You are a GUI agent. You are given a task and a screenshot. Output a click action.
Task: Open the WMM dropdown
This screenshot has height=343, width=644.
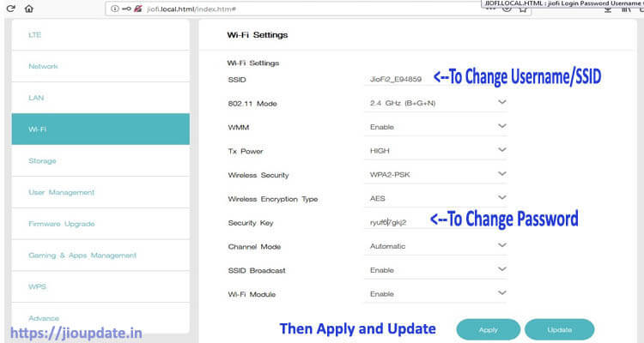pyautogui.click(x=435, y=127)
